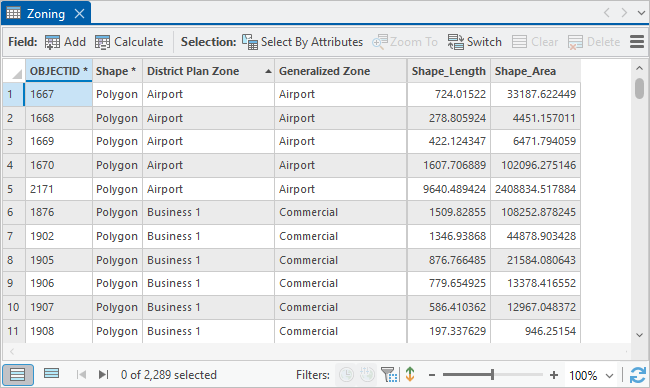Click OBJECTID cell 2171

[x=59, y=189]
